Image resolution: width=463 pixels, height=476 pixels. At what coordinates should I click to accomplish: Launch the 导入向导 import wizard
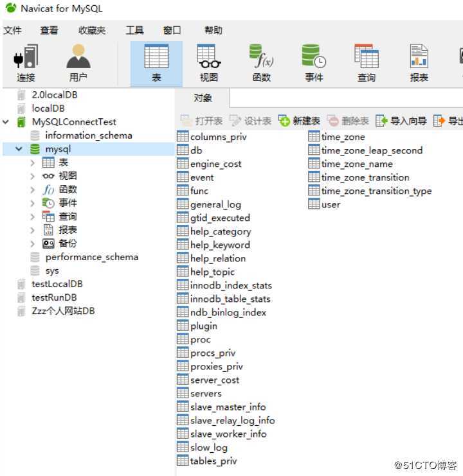point(401,121)
